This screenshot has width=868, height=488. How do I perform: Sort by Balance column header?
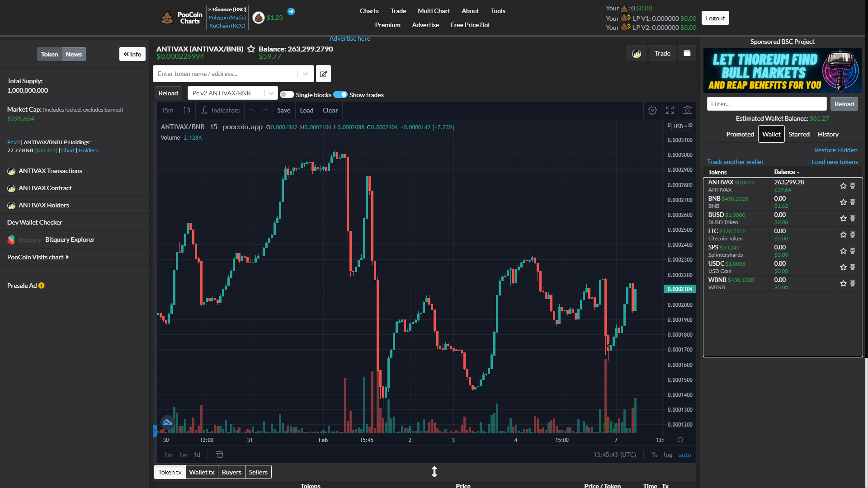[x=787, y=172]
